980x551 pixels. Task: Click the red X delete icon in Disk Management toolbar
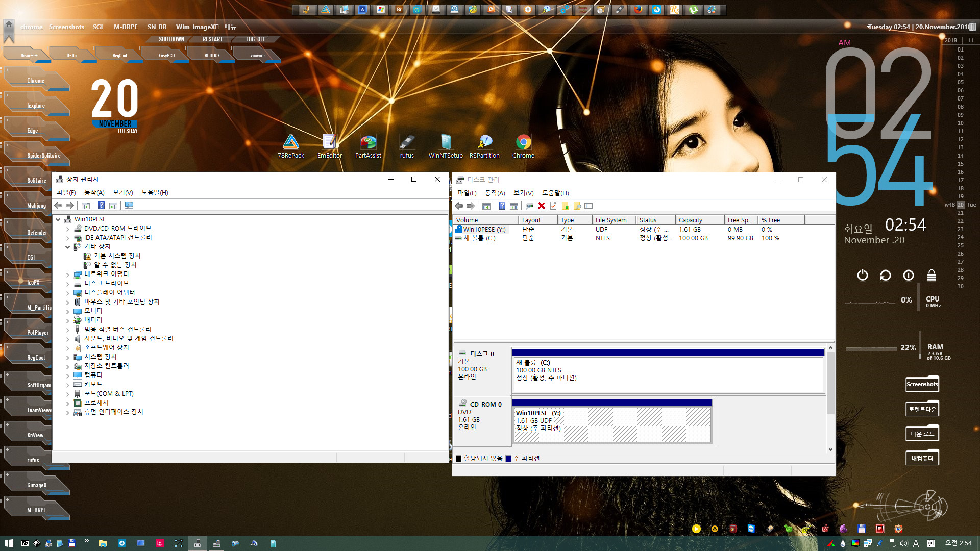[542, 206]
